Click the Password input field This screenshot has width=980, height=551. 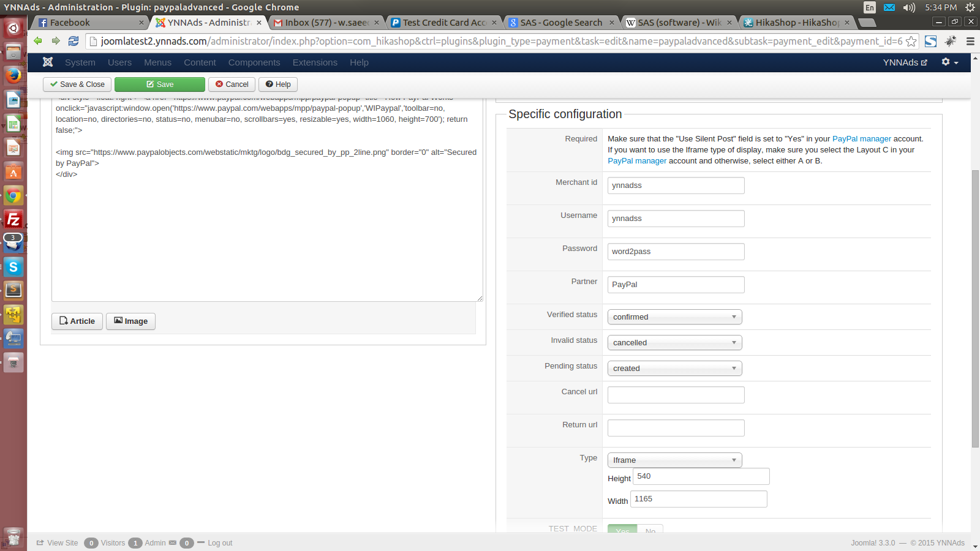pyautogui.click(x=676, y=252)
